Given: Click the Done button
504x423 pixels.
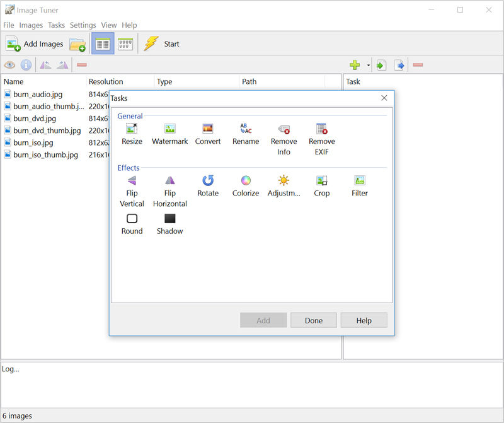Looking at the screenshot, I should pyautogui.click(x=314, y=320).
